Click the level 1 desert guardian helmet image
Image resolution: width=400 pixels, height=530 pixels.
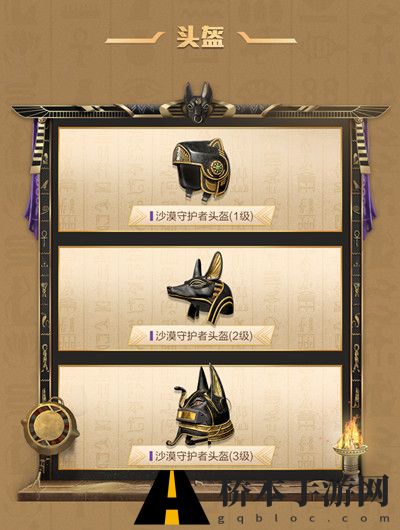202,170
